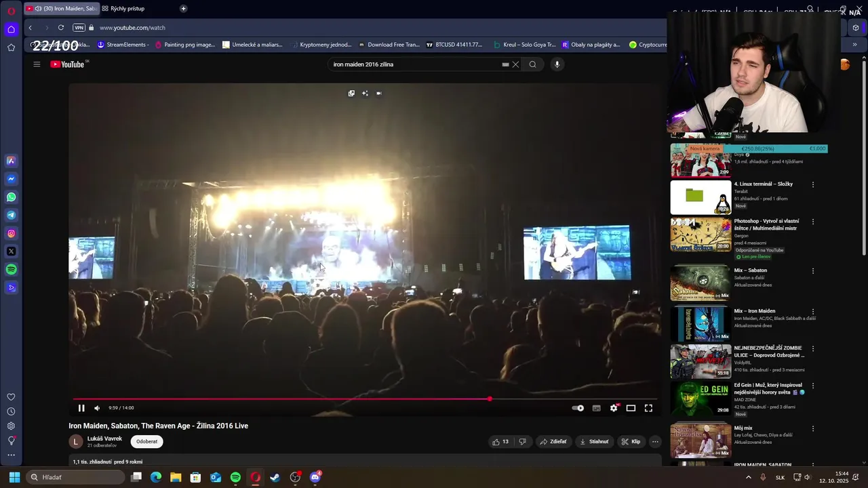Toggle the autoplay switch in player
Screen dimensions: 868x488
click(x=578, y=408)
